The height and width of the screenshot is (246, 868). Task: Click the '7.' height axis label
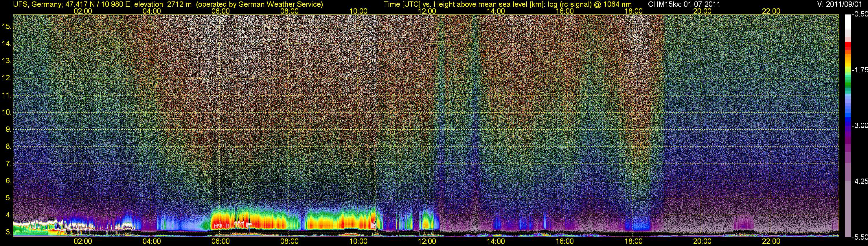(x=8, y=164)
